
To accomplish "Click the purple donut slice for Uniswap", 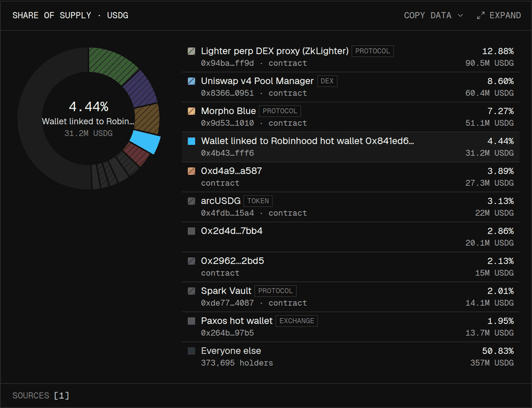I will [x=141, y=90].
